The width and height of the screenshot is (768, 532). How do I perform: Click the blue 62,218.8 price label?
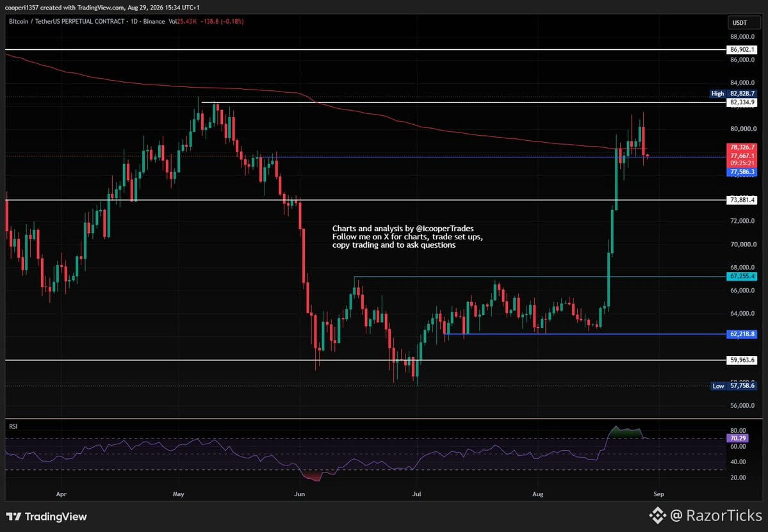pyautogui.click(x=742, y=334)
